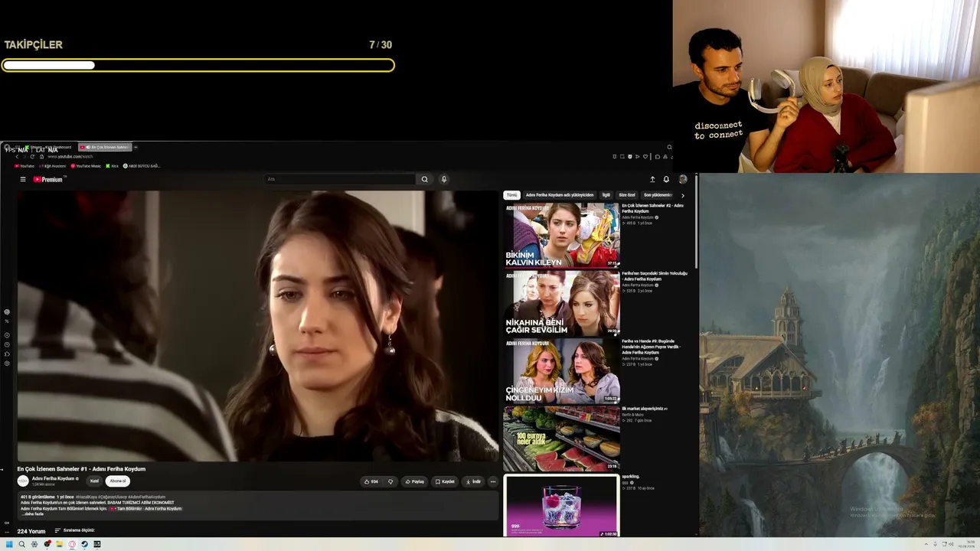
Task: Switch to the 'En Çok İzlenen Sahneler' browser tab
Action: click(106, 147)
